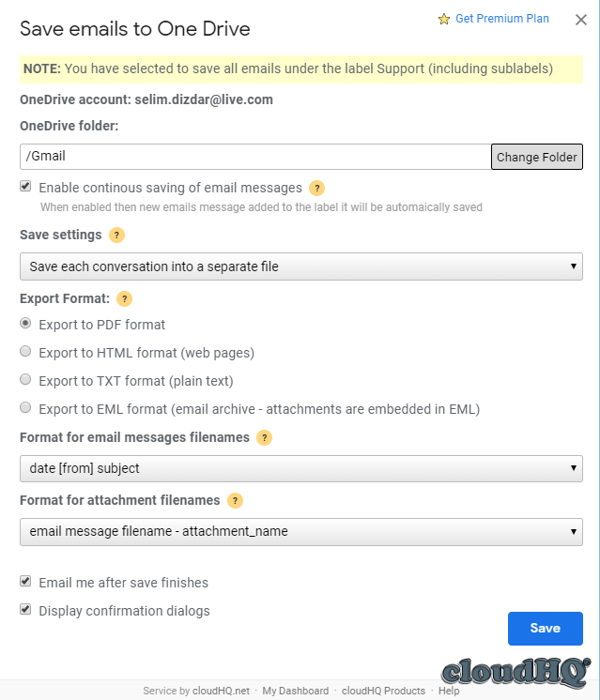Image resolution: width=600 pixels, height=700 pixels.
Task: Toggle Enable continuous saving checkbox
Action: (25, 187)
